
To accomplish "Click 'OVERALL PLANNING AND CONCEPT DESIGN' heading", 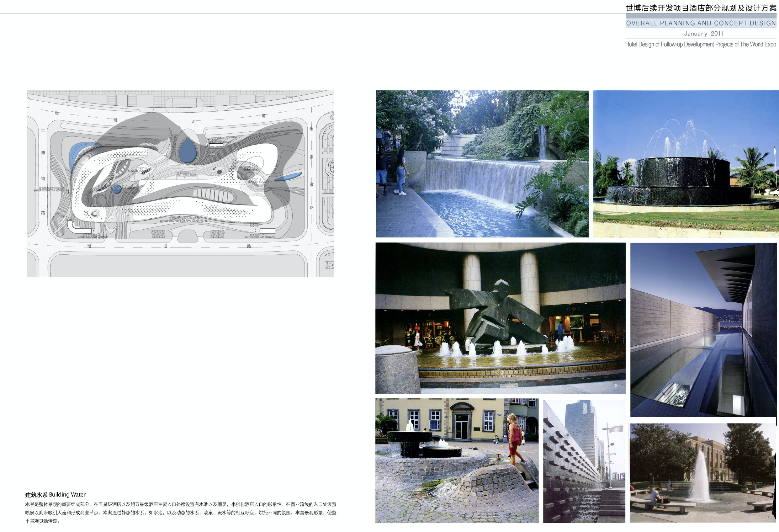I will [x=701, y=23].
